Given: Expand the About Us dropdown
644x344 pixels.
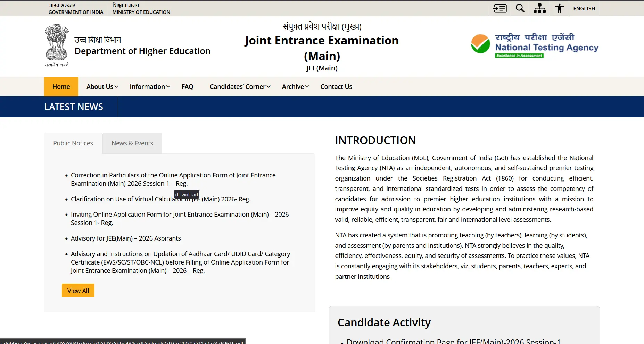Looking at the screenshot, I should click(100, 86).
